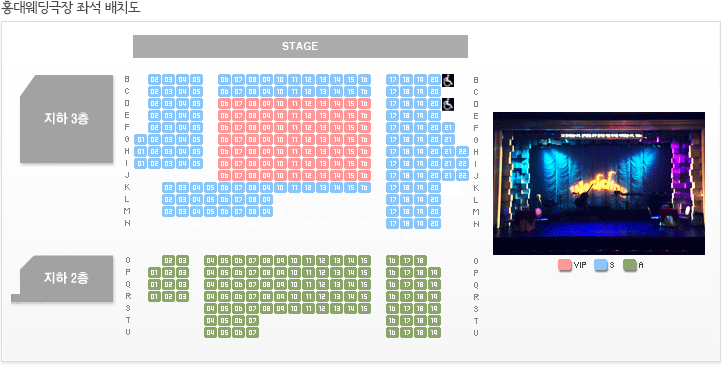
Task: Pick seat 19 in row U
Action: (x=434, y=332)
